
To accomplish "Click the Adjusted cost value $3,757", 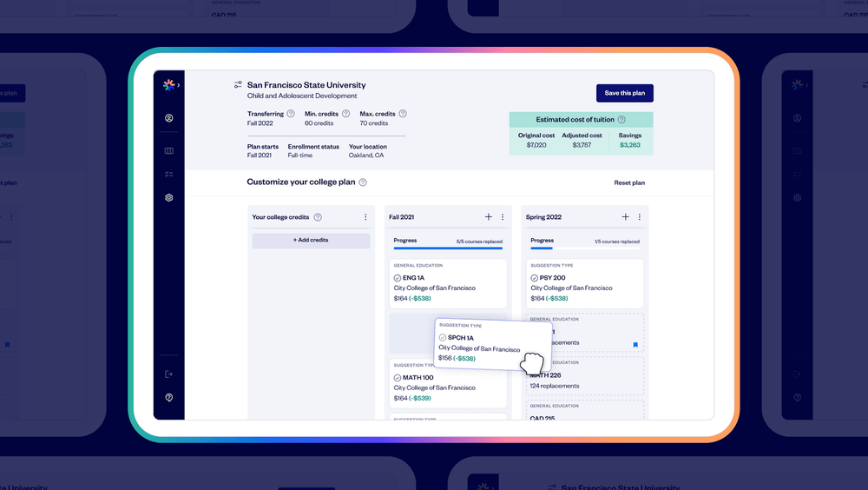I will pos(582,145).
